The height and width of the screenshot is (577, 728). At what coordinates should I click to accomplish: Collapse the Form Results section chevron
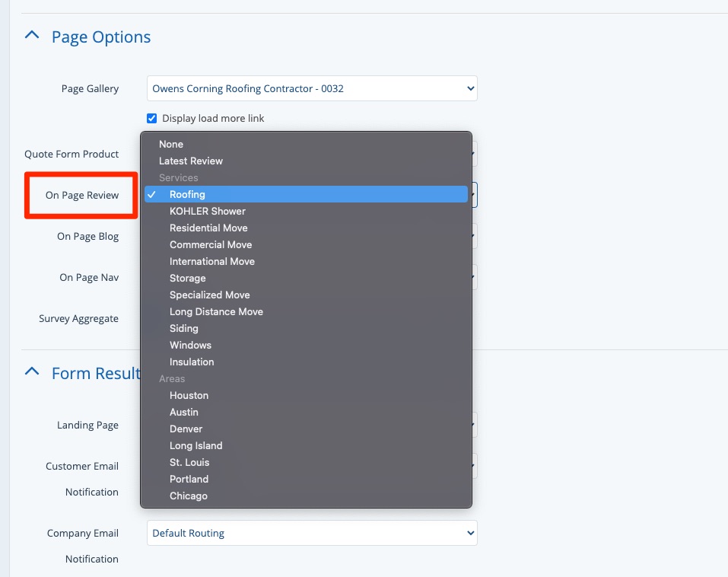tap(32, 371)
